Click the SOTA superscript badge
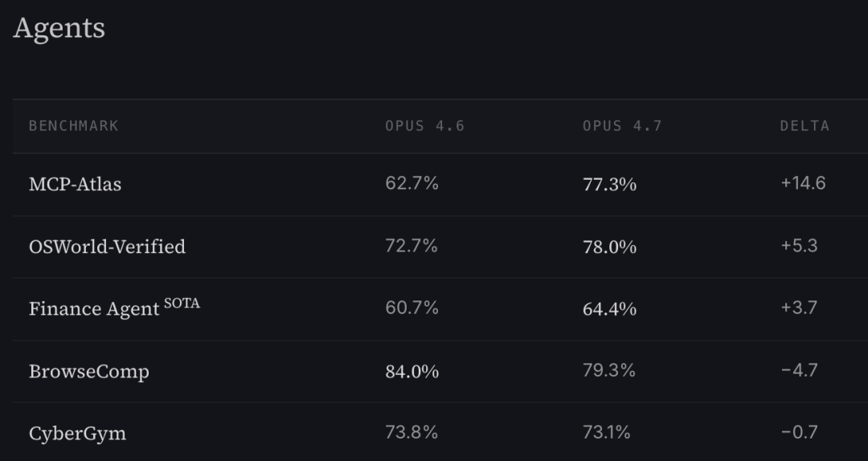 point(182,304)
